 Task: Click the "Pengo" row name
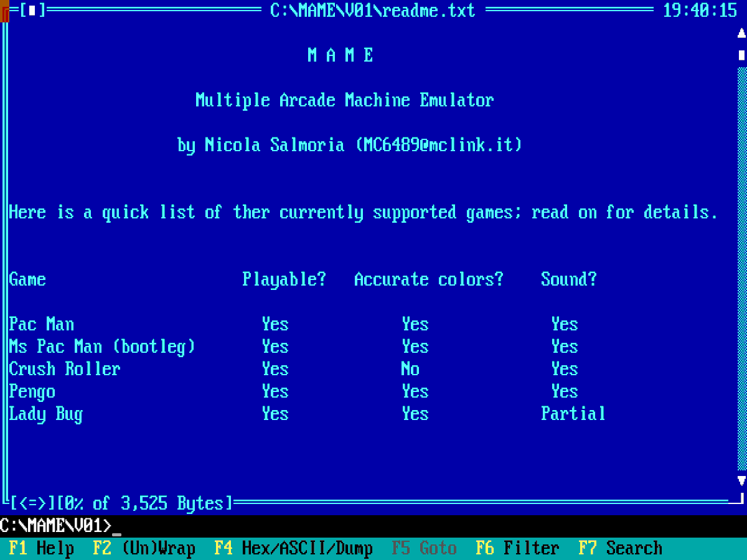(x=32, y=391)
